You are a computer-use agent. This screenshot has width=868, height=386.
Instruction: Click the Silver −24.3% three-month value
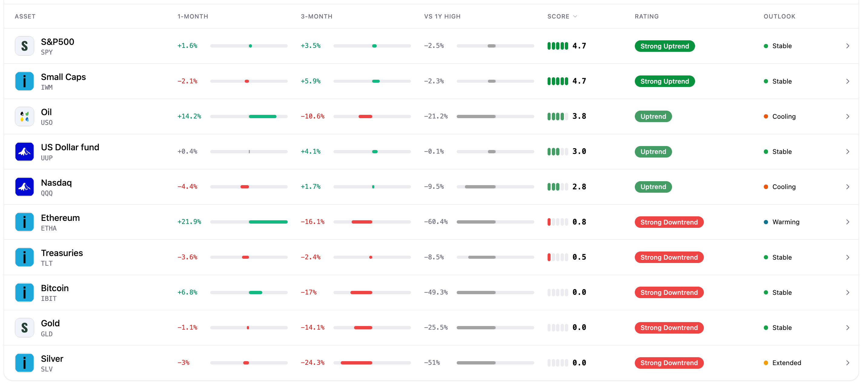click(x=312, y=363)
